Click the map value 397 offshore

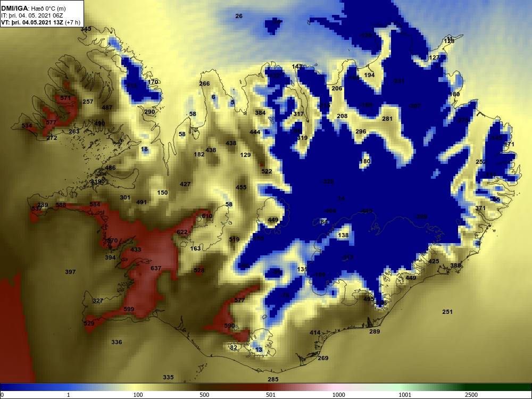(x=70, y=272)
